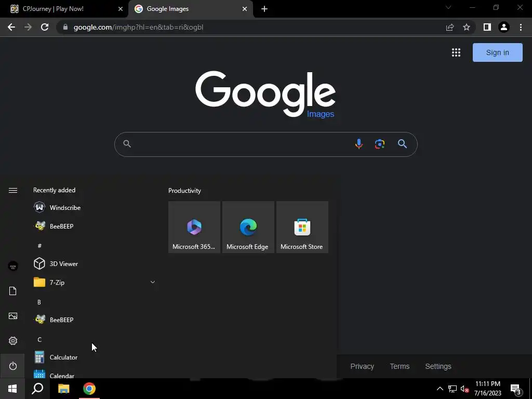Click the B letter index header
The image size is (532, 399).
pyautogui.click(x=39, y=302)
